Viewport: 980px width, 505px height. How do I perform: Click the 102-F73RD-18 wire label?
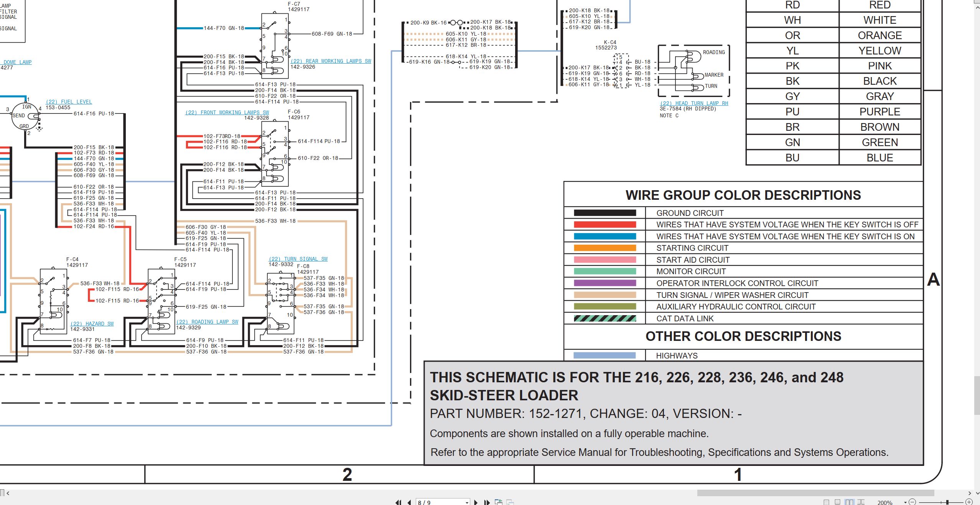222,136
